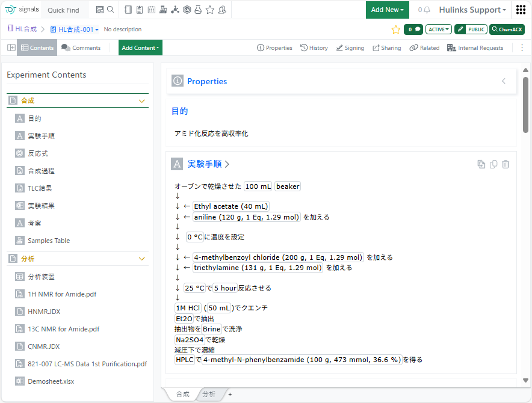Open the ChemACX search button
Viewport: 532px width, 403px height.
pyautogui.click(x=507, y=29)
